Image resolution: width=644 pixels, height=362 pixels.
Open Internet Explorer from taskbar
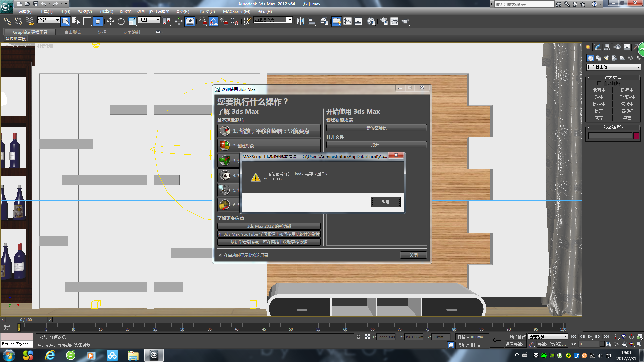pos(50,355)
